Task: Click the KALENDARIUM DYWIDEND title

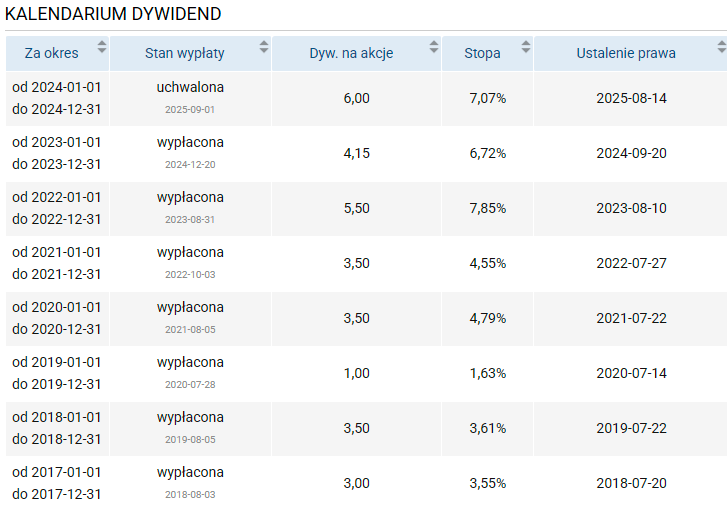Action: point(113,14)
